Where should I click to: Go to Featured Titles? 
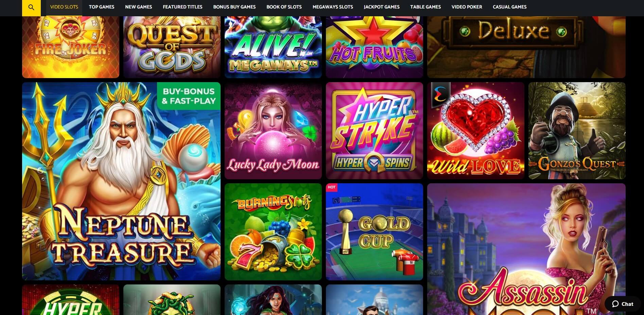pyautogui.click(x=182, y=7)
